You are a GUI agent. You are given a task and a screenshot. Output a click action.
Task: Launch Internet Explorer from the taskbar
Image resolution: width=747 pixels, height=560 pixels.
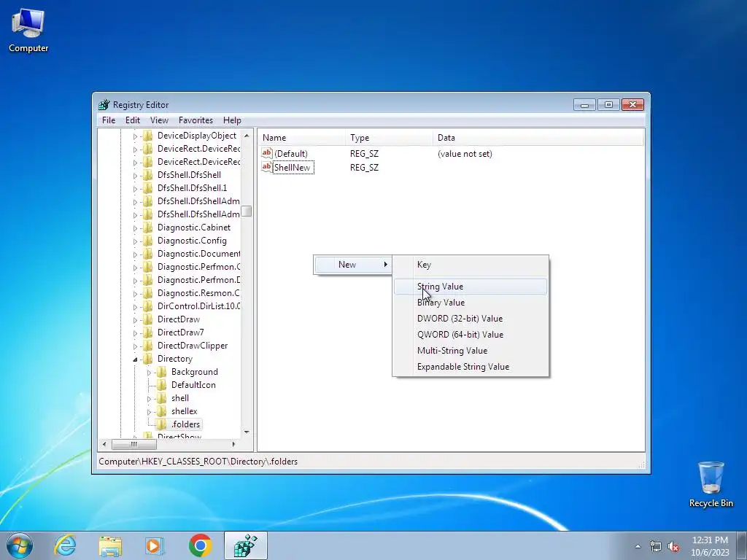coord(65,545)
